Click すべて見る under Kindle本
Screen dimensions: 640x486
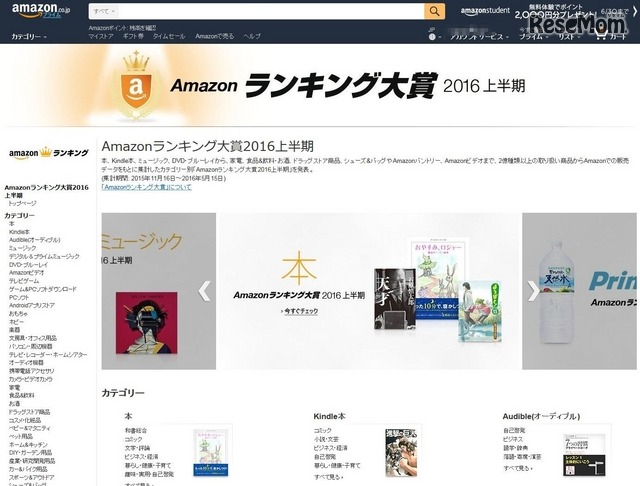point(328,477)
